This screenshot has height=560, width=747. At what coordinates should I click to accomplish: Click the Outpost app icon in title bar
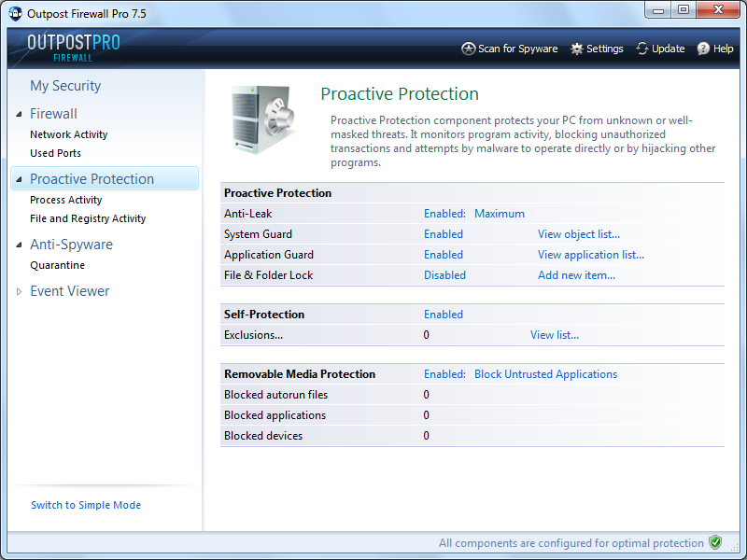tap(15, 14)
